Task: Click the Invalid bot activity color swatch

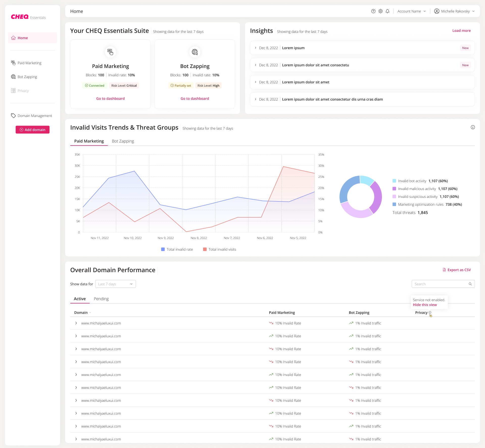Action: (x=394, y=181)
